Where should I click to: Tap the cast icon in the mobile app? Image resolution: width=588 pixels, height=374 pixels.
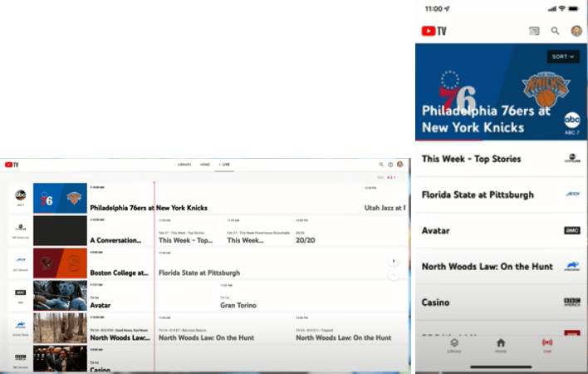[534, 31]
